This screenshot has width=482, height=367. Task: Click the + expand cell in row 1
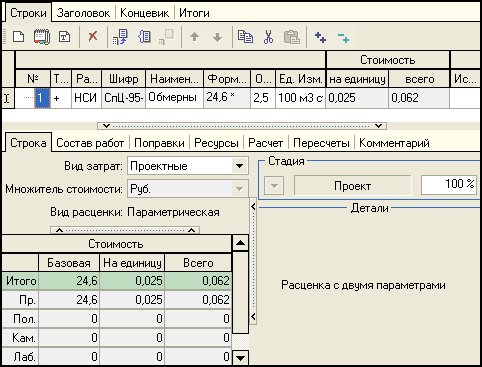61,98
